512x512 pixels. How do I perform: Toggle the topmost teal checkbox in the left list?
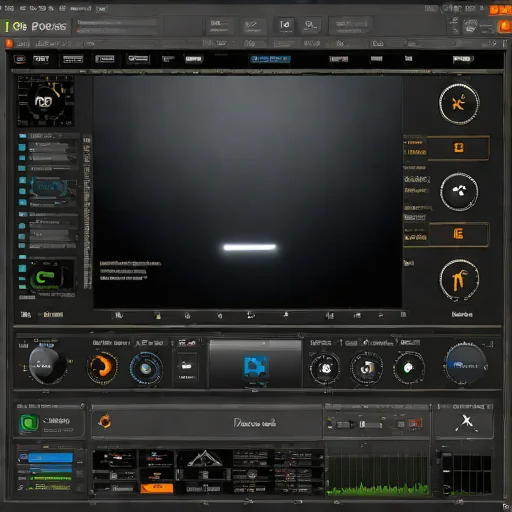[22, 136]
